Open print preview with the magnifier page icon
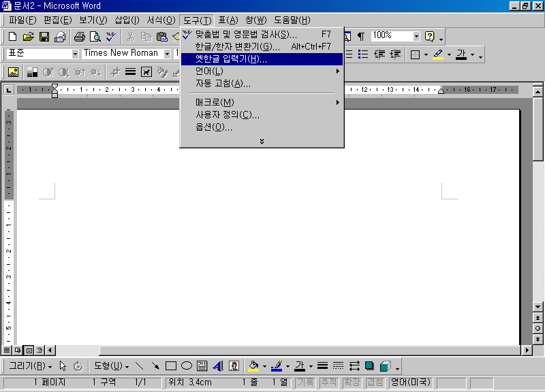Viewport: 545px width, 392px height. coord(95,37)
